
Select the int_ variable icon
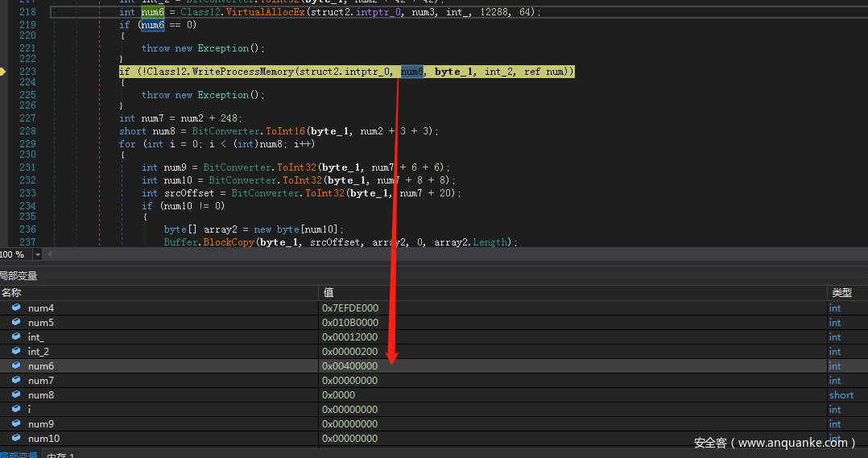click(x=16, y=336)
